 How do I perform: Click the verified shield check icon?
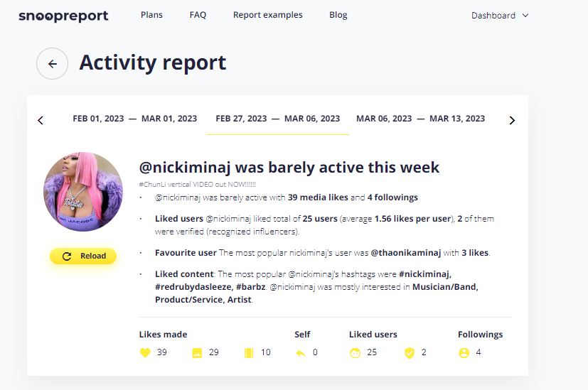coord(410,353)
